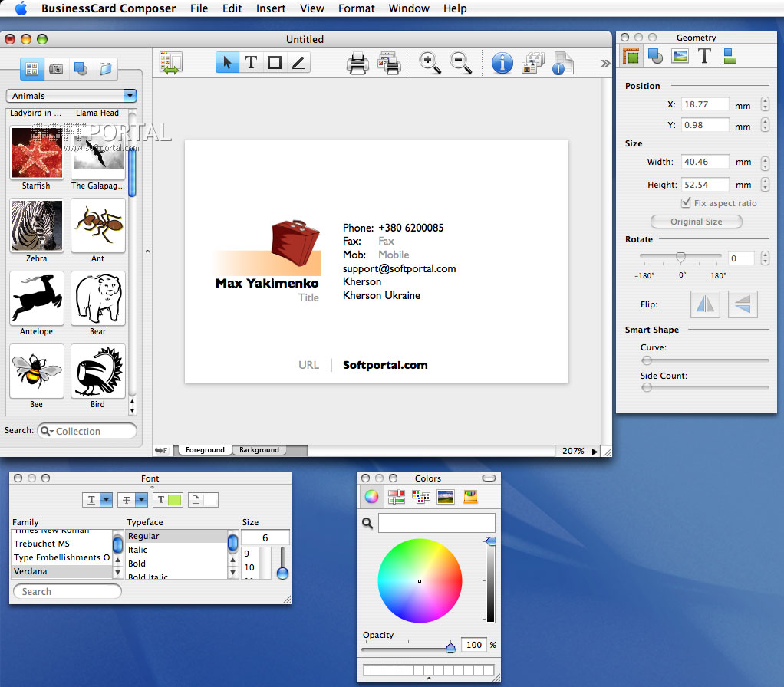
Task: Open the text underline style dropdown
Action: coord(106,500)
